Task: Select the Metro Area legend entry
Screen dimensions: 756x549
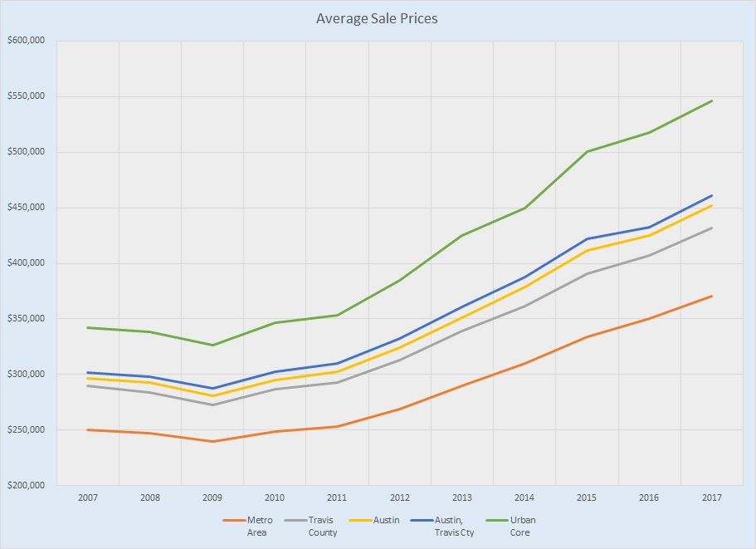Action: pos(260,526)
